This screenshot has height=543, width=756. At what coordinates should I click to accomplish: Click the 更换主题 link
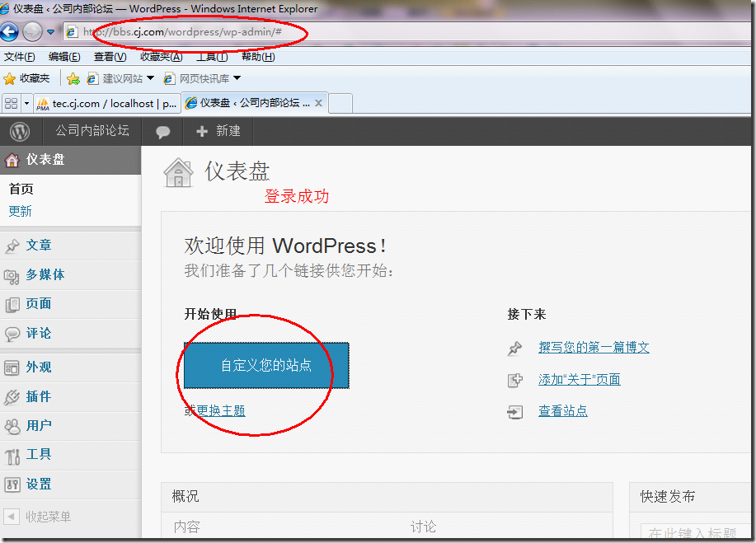221,410
